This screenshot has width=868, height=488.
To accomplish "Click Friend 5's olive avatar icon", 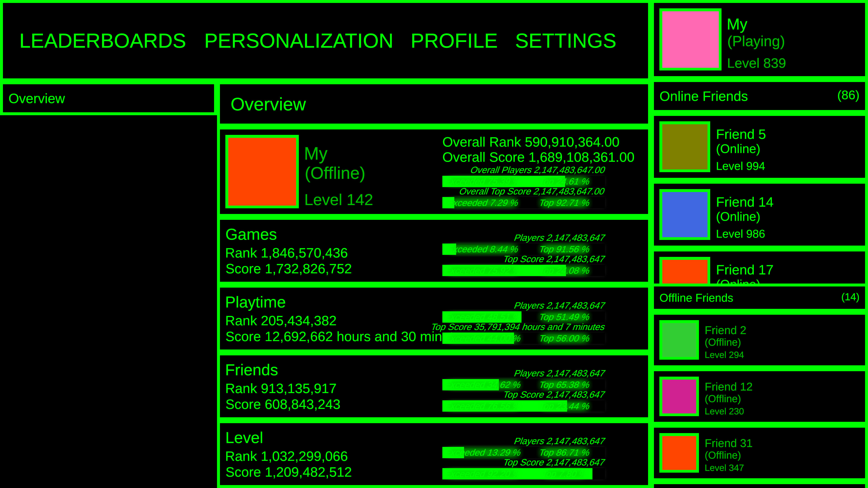I will 684,146.
